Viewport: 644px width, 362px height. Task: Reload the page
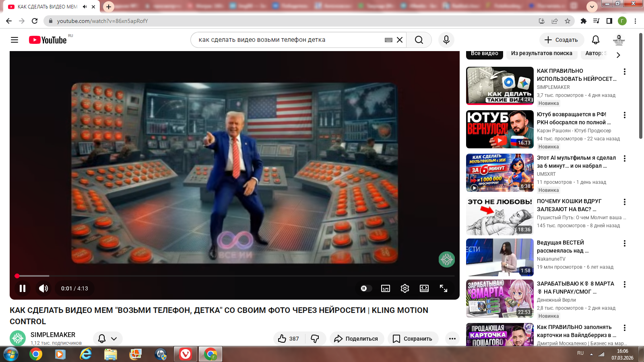coord(35,21)
